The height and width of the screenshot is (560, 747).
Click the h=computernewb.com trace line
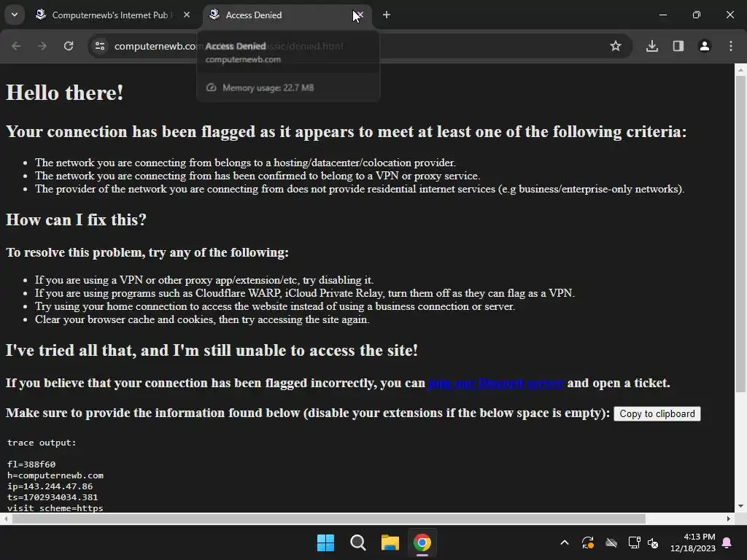pyautogui.click(x=55, y=475)
